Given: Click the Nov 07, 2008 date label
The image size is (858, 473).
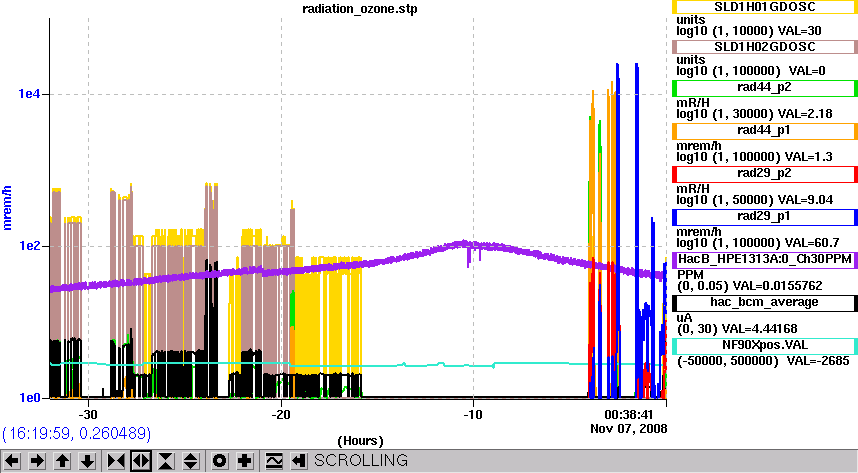Looking at the screenshot, I should tap(629, 428).
